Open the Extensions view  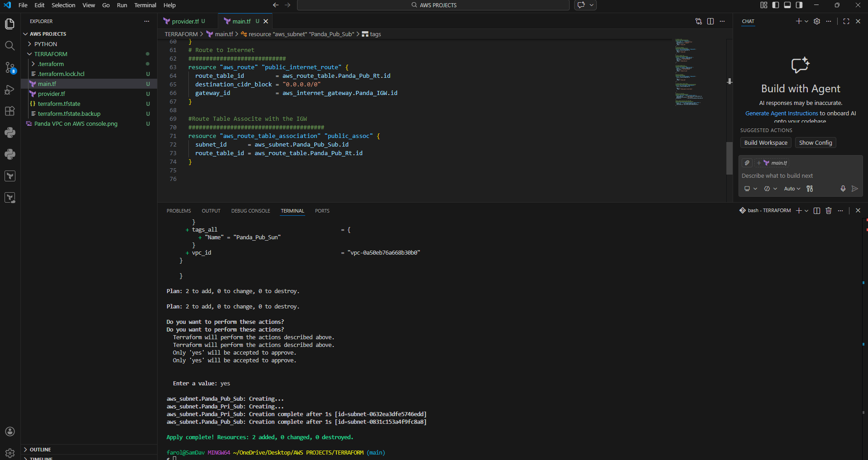point(10,111)
